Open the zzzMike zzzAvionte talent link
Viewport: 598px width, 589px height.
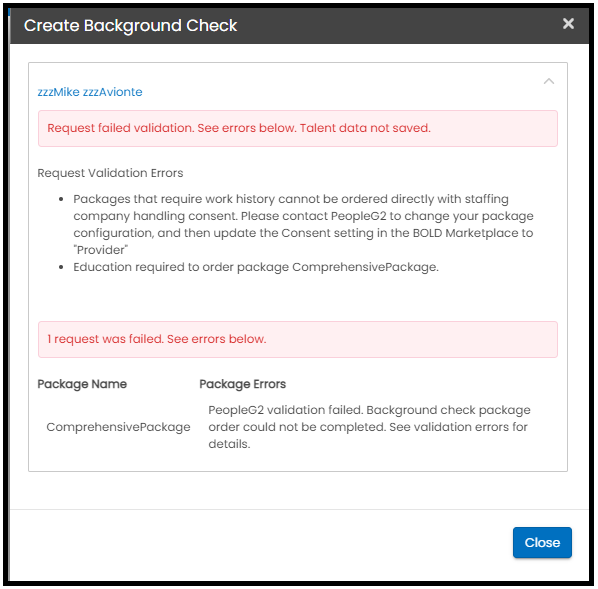point(90,92)
